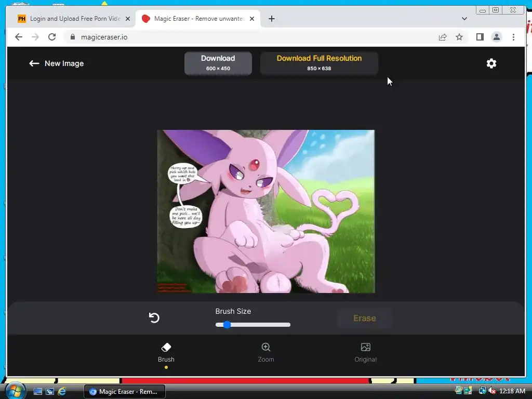
Task: Click the browser Forward arrow
Action: coord(35,37)
